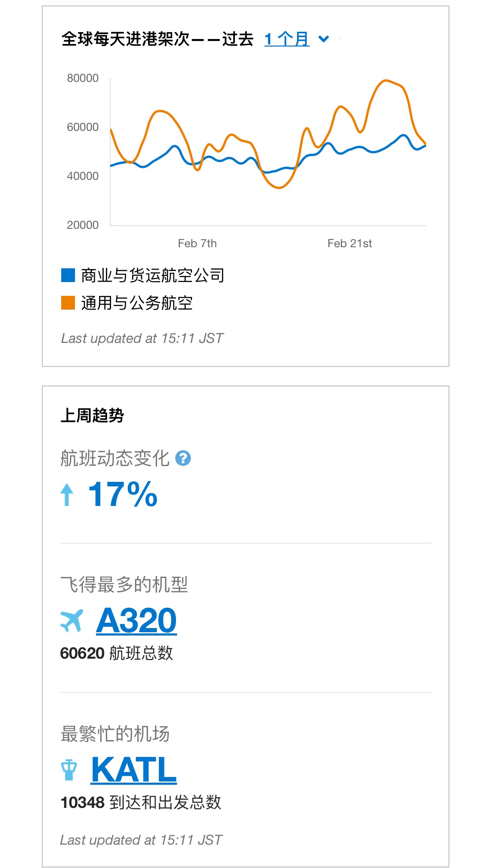Click the 60620 航班总数 text
Image resolution: width=487 pixels, height=868 pixels.
click(117, 653)
